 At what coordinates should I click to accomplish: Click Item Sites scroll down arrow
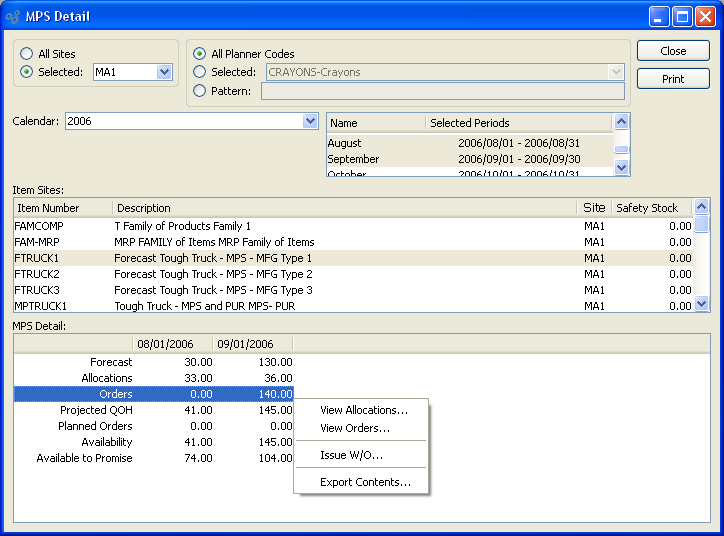(701, 304)
